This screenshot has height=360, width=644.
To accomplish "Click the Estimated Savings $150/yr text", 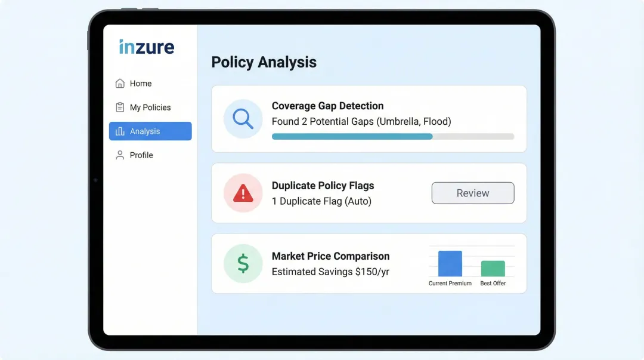I will coord(331,272).
